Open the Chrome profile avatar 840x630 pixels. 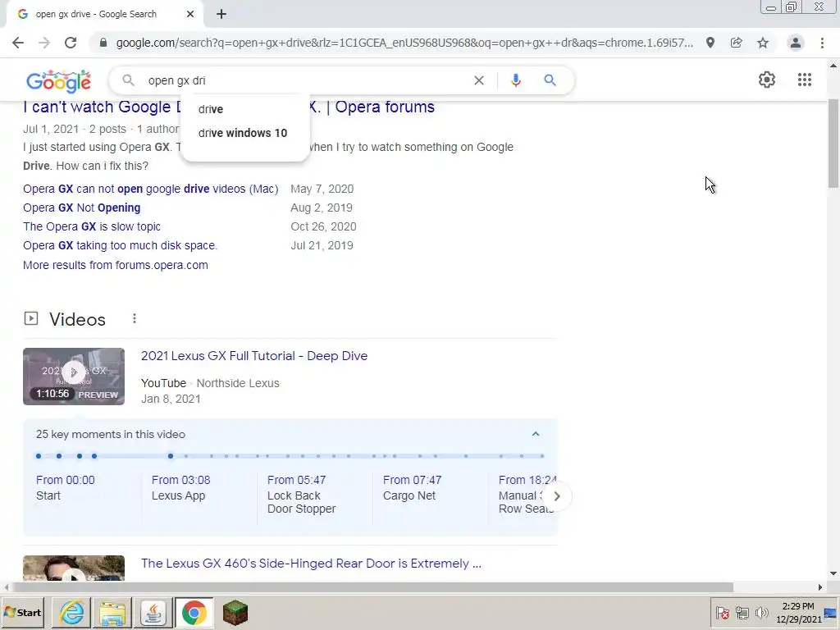point(796,43)
